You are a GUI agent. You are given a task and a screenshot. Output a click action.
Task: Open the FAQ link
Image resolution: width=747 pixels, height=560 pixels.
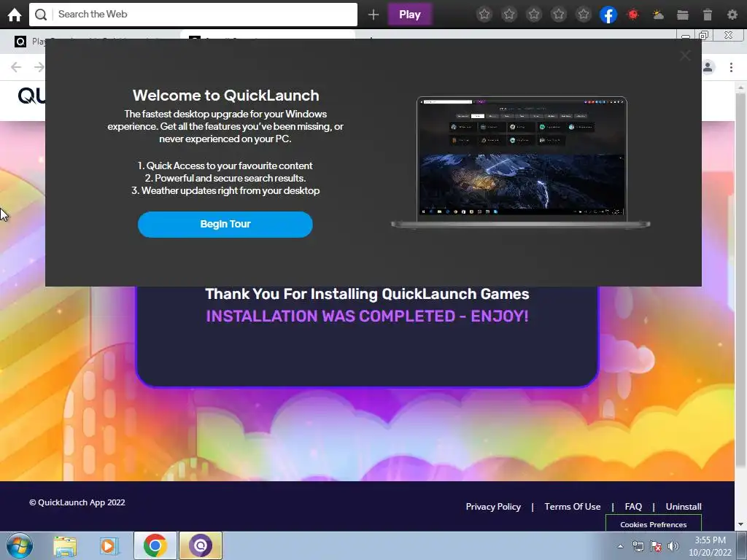tap(633, 507)
